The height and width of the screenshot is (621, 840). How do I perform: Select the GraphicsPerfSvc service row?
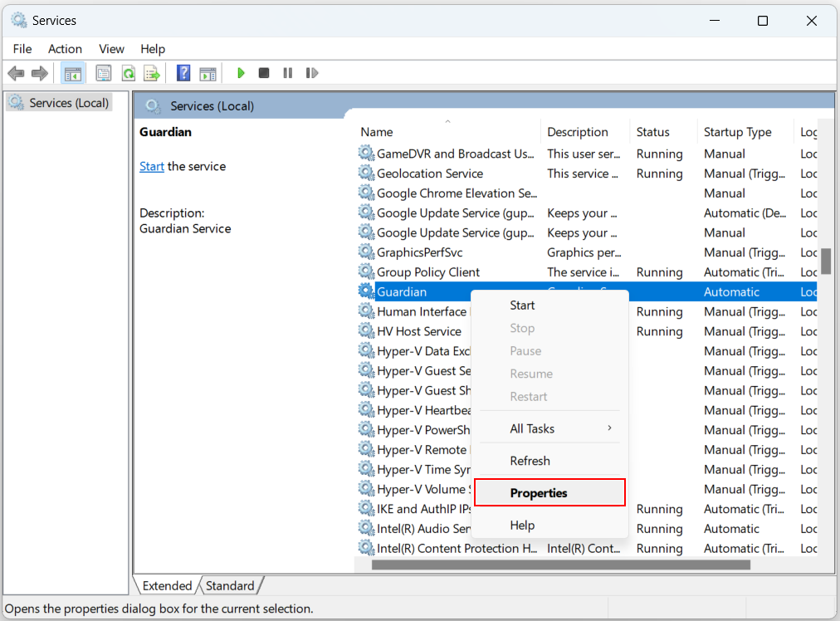pyautogui.click(x=587, y=252)
